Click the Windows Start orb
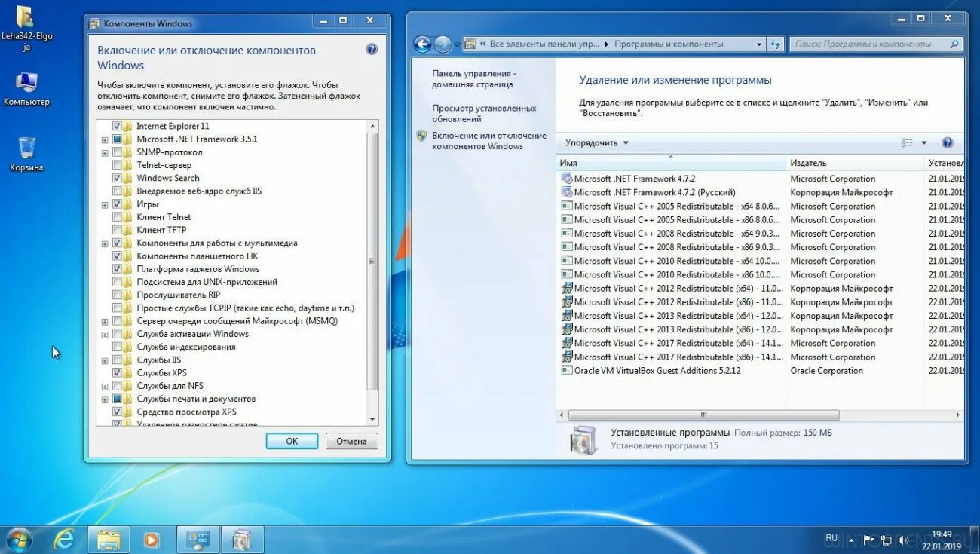This screenshot has width=980, height=554. point(18,540)
